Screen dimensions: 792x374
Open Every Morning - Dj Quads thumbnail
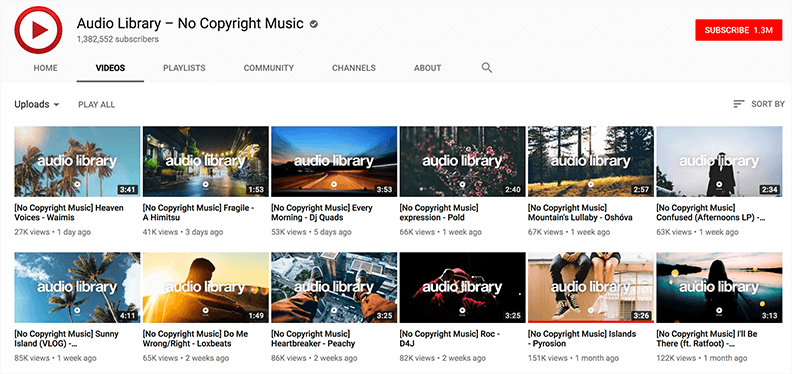(x=334, y=161)
